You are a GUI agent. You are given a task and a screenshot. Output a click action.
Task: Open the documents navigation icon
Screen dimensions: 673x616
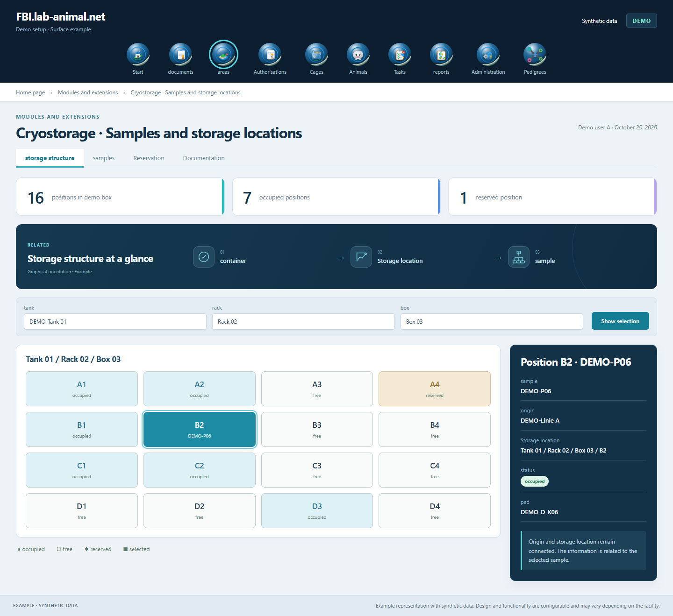(x=180, y=55)
